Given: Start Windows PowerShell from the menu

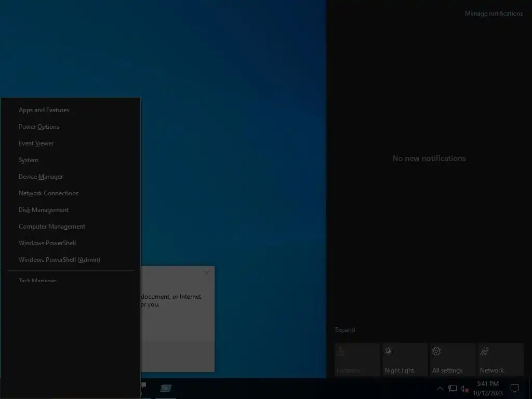Looking at the screenshot, I should click(71, 243).
